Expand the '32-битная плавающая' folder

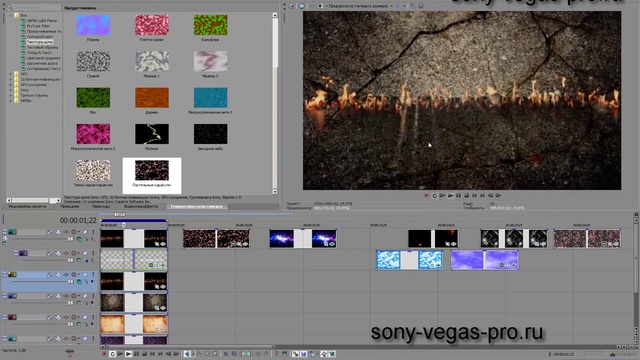point(11,79)
